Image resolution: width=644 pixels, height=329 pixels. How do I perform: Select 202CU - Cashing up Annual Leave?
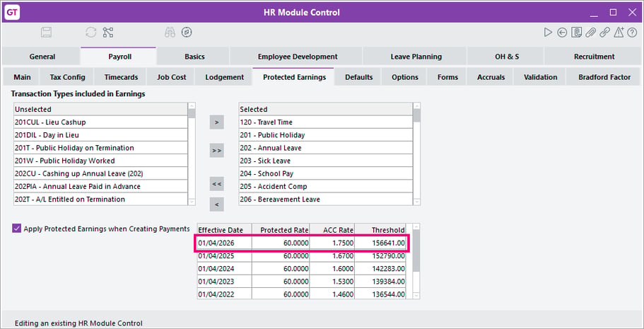coord(100,173)
